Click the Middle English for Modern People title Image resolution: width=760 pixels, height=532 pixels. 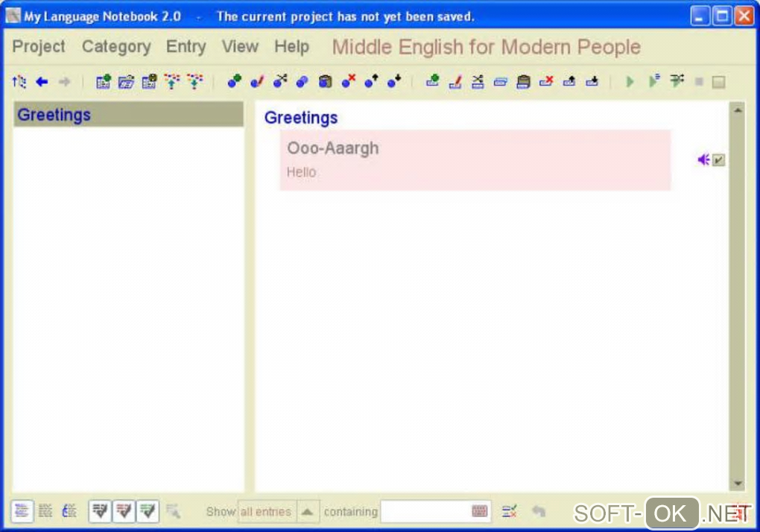click(486, 47)
